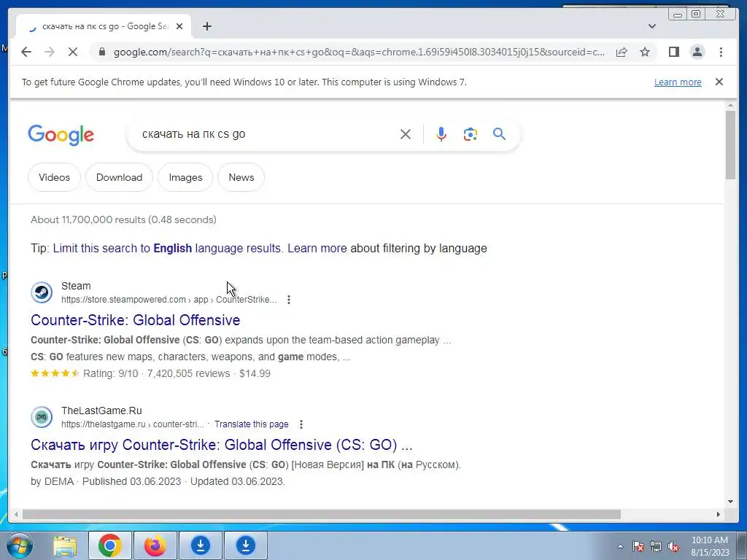The image size is (747, 560).
Task: Submit the search with the magnifier icon
Action: 499,134
